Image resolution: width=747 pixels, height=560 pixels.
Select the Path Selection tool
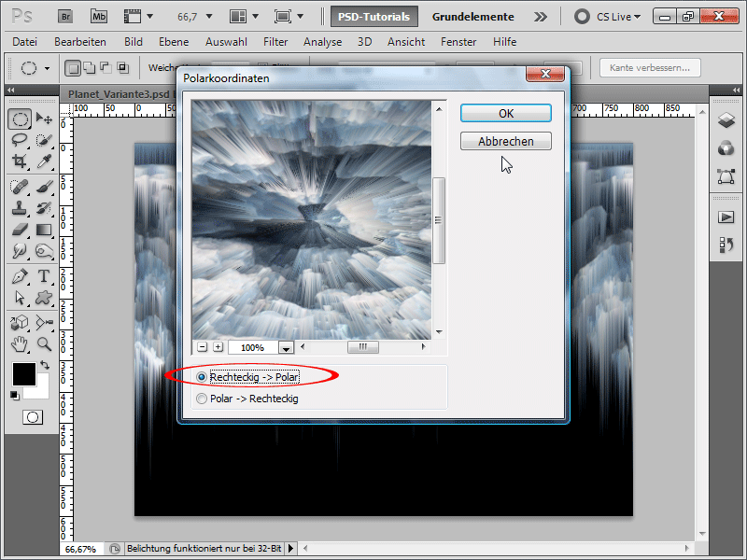[20, 298]
